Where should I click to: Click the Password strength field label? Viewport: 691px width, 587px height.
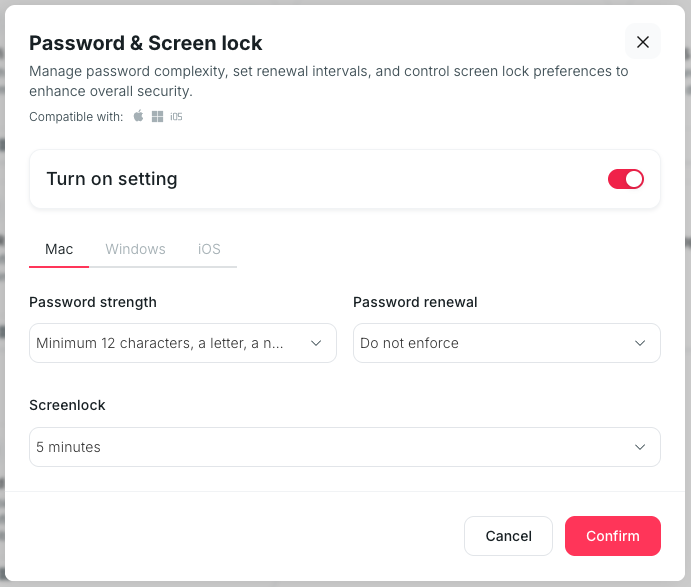[x=93, y=302]
